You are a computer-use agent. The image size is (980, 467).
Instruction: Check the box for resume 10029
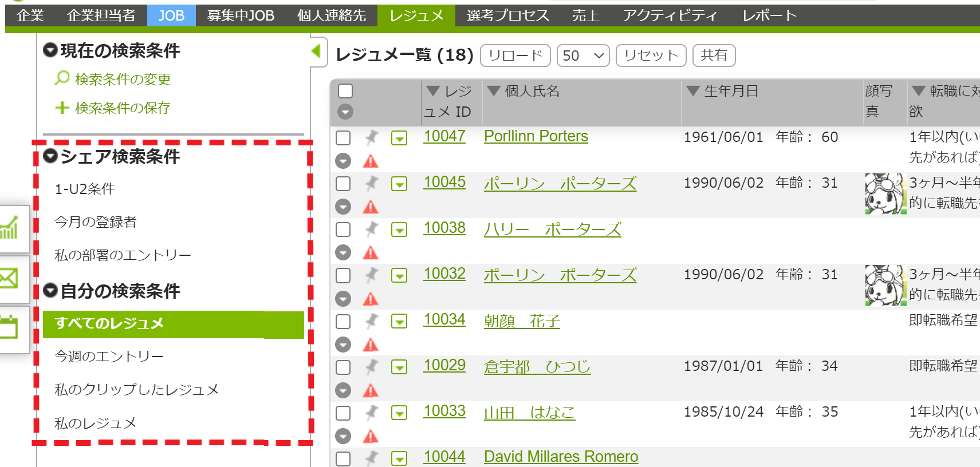343,367
